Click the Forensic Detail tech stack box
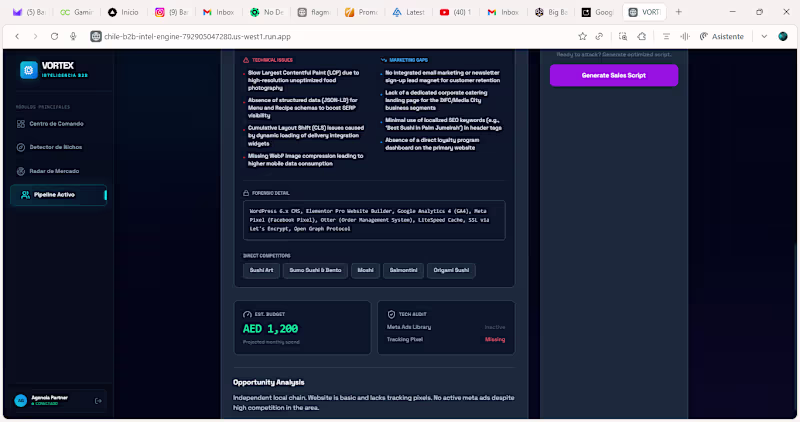This screenshot has width=800, height=422. pyautogui.click(x=374, y=220)
